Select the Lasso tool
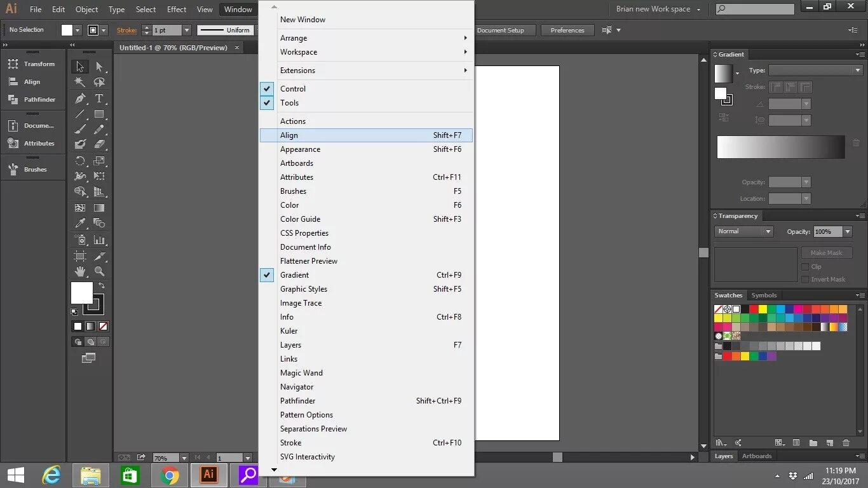The height and width of the screenshot is (488, 868). (x=99, y=82)
